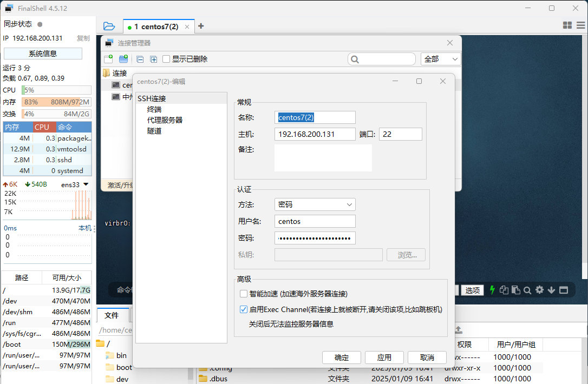Switch to grid layout view icon
The width and height of the screenshot is (588, 384).
(567, 25)
